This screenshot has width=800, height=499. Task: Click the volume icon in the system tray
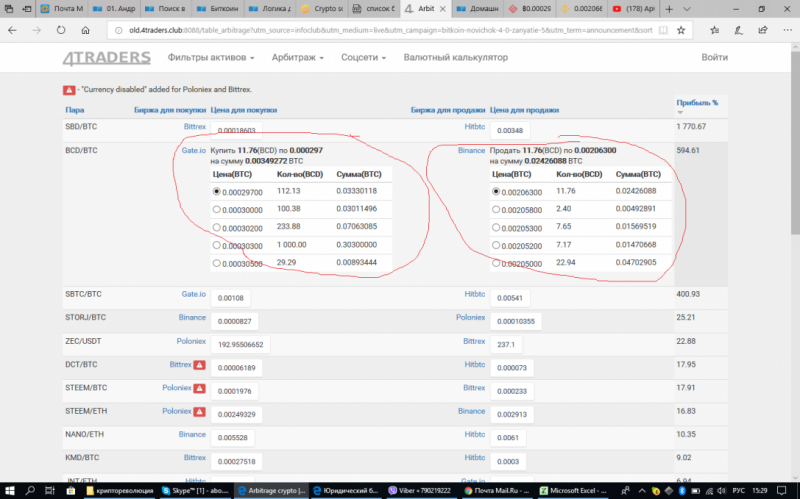721,491
